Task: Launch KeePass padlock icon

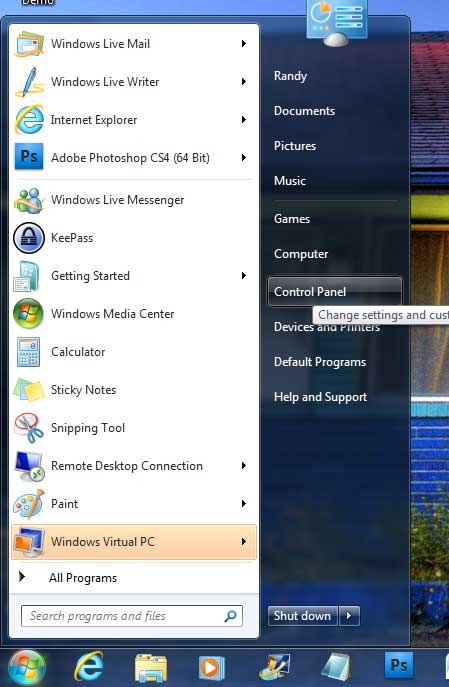Action: (x=29, y=238)
